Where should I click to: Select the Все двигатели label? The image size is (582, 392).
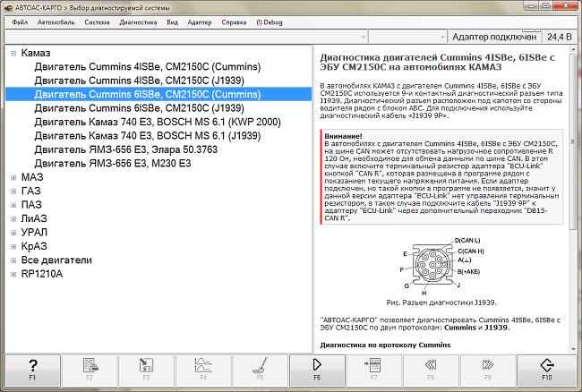pos(56,260)
